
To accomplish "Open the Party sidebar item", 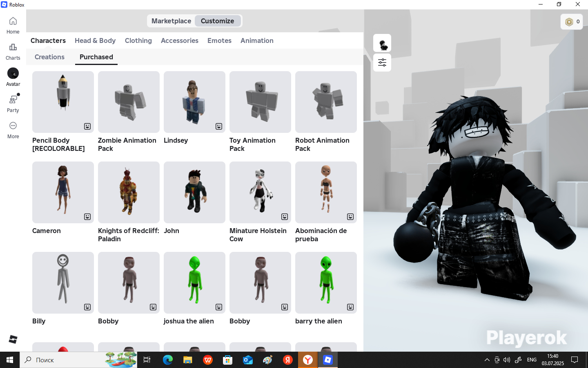I will click(13, 104).
